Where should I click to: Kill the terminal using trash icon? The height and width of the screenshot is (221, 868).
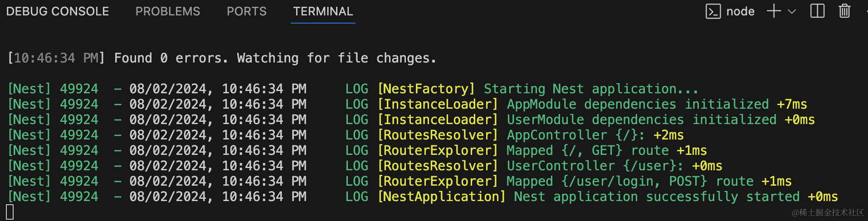844,11
